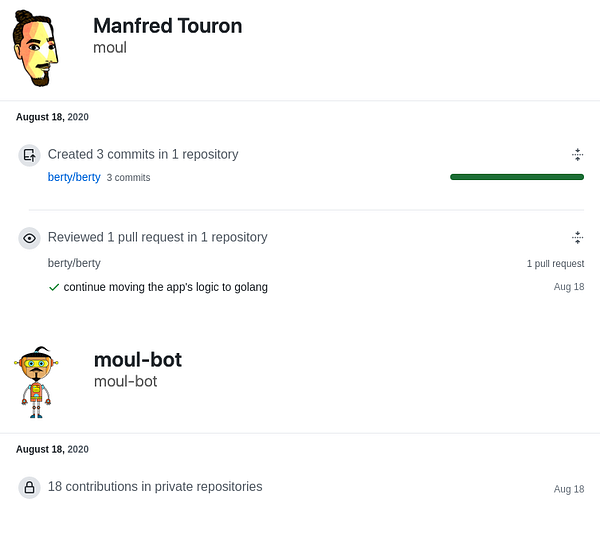The width and height of the screenshot is (600, 534).
Task: Click the green commits progress bar
Action: pos(516,177)
